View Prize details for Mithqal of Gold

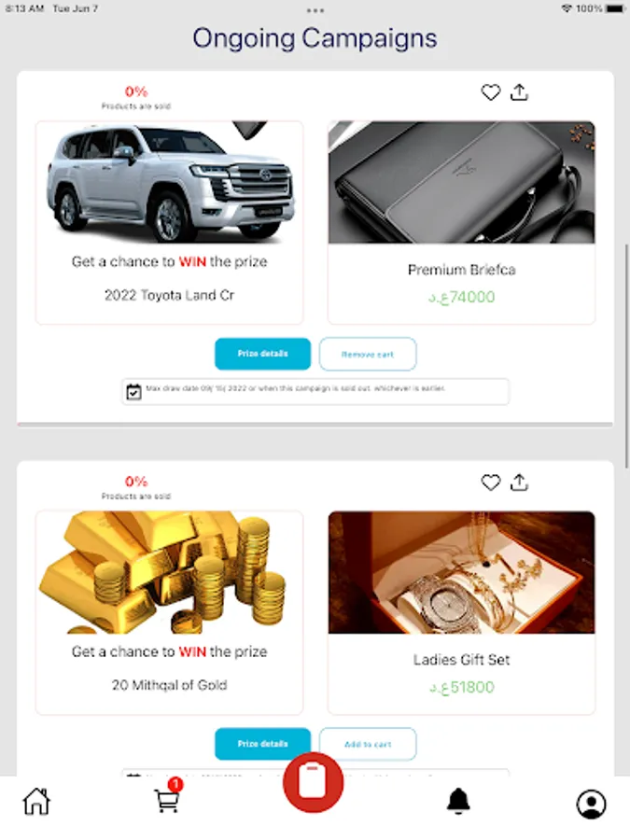pos(262,744)
